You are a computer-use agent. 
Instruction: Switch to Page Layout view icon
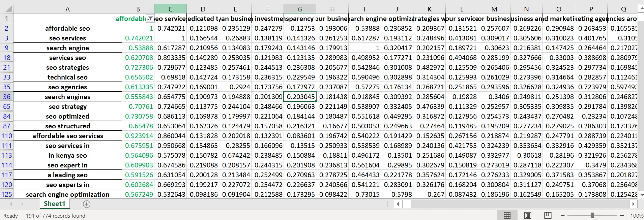pos(528,215)
